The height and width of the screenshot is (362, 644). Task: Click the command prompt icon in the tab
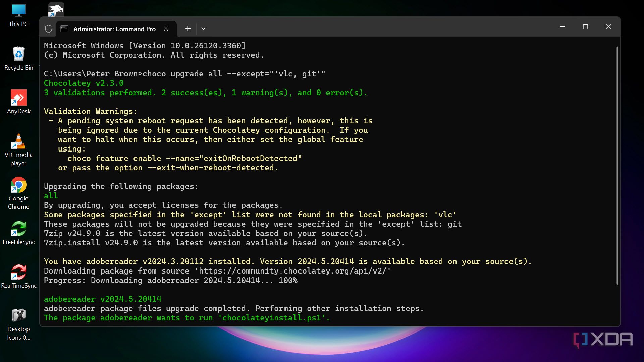pos(64,29)
